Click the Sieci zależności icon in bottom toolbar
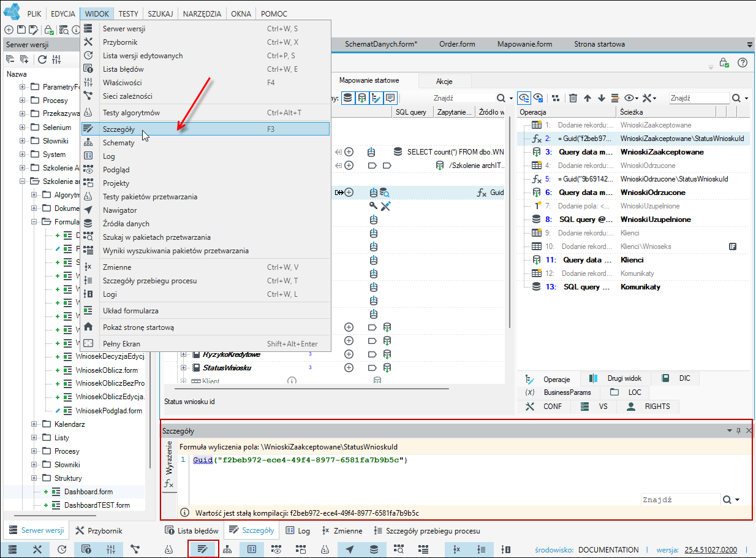 135,549
